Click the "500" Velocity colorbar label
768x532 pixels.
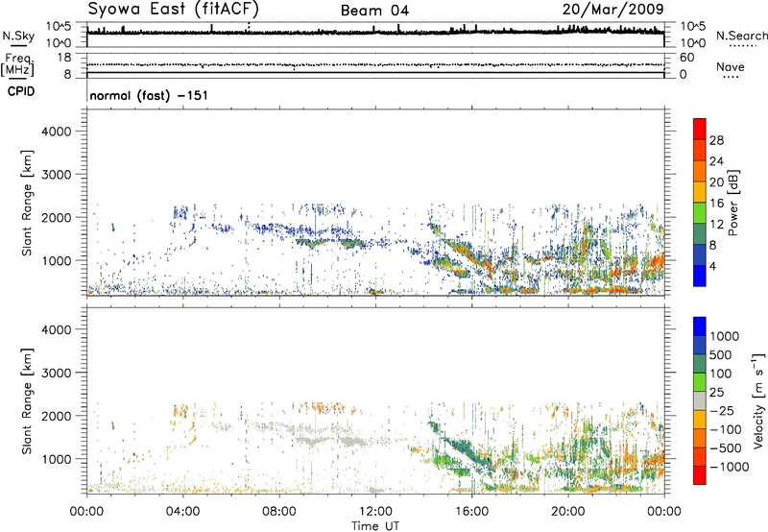tap(719, 354)
